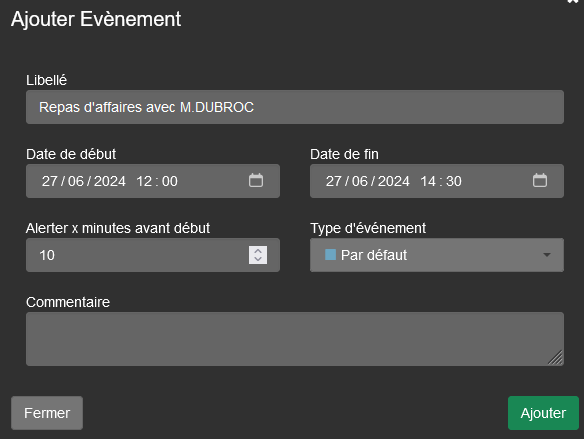This screenshot has height=439, width=584.
Task: Increase alert minutes with the up arrow
Action: point(258,251)
